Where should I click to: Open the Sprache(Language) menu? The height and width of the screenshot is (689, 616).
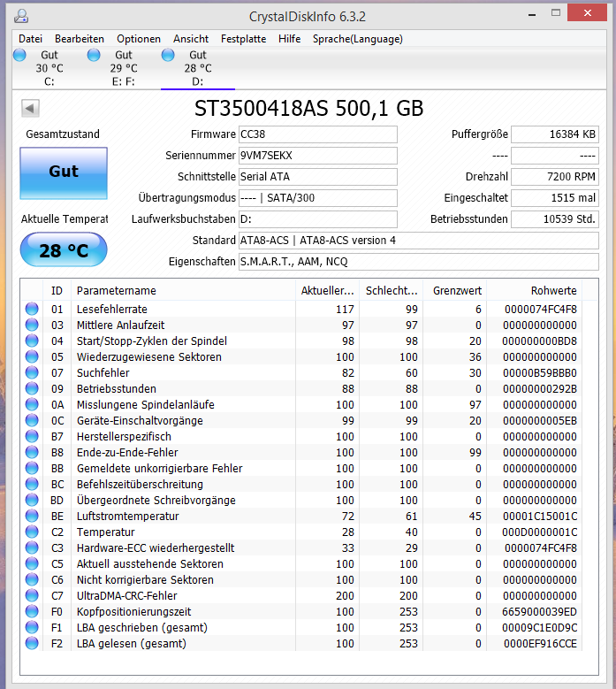(357, 39)
